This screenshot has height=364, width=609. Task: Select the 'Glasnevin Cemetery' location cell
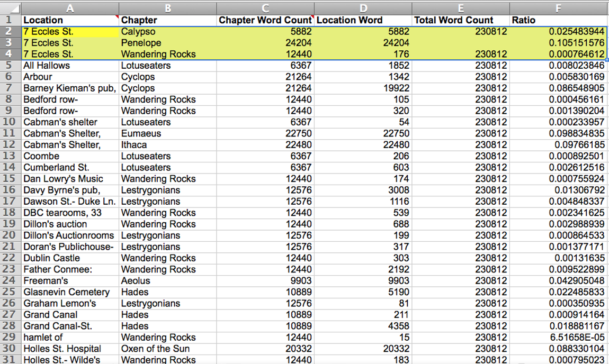[70, 292]
